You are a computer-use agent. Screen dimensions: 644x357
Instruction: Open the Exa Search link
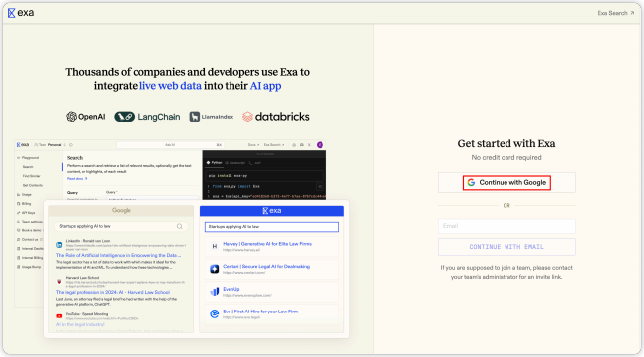[615, 13]
